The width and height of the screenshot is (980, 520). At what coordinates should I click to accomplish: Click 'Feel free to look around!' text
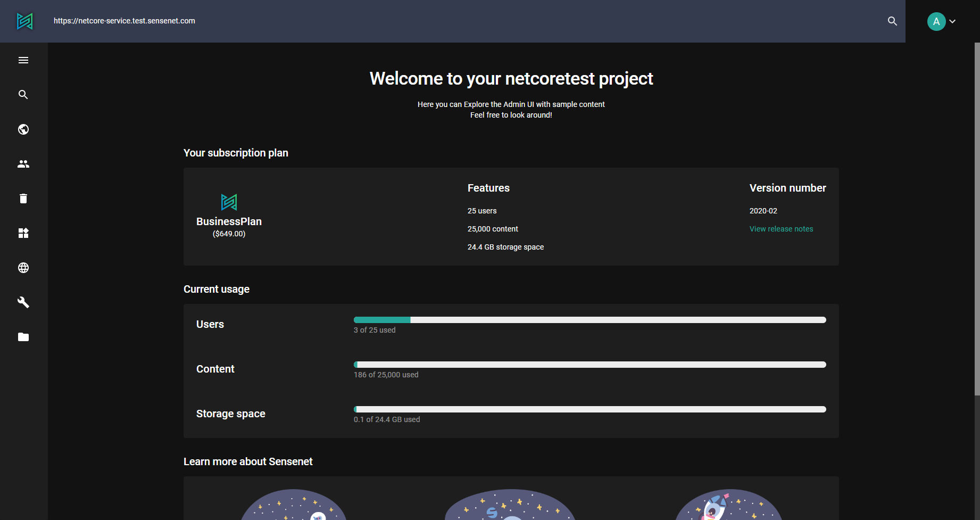pos(511,115)
